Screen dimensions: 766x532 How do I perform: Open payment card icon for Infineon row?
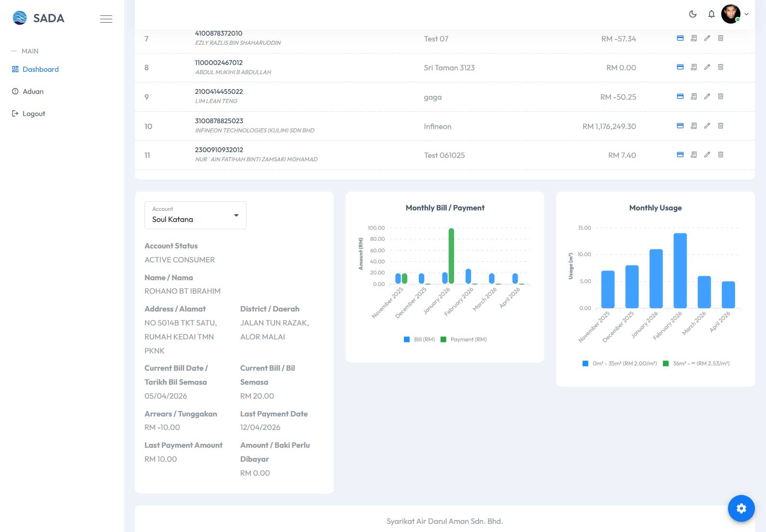(680, 126)
